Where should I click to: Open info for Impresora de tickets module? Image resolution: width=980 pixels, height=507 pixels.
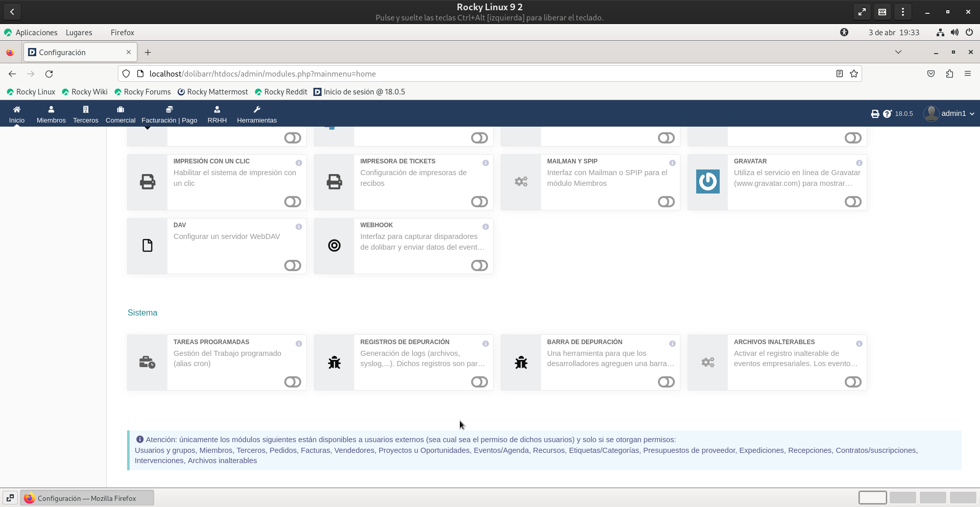[485, 163]
